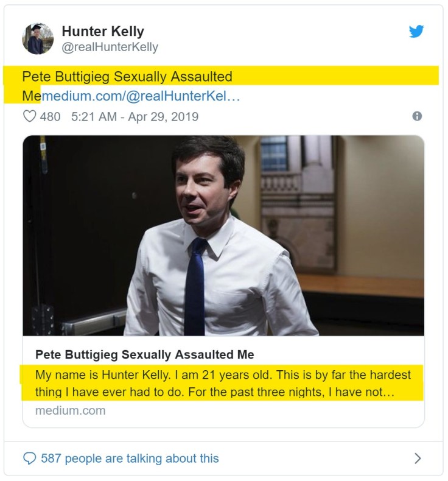Click the gray medium.com domain label
The image size is (448, 481).
[70, 410]
